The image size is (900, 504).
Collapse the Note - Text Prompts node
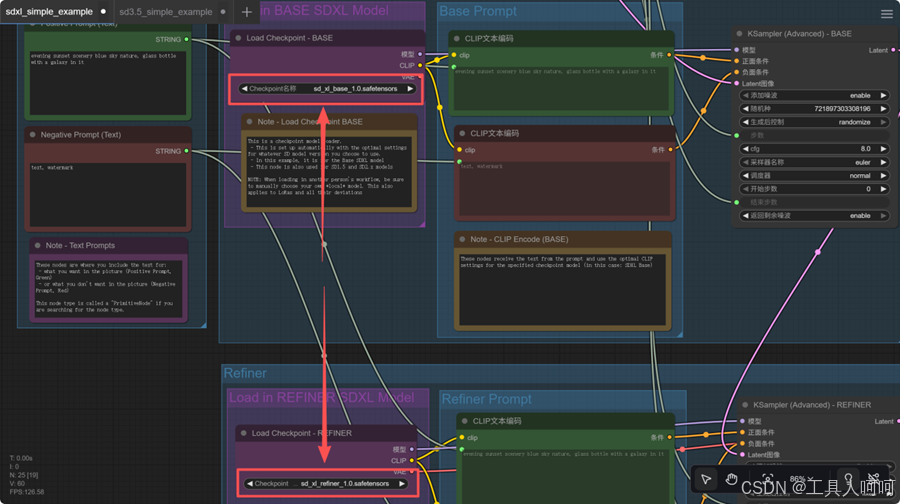[x=37, y=245]
